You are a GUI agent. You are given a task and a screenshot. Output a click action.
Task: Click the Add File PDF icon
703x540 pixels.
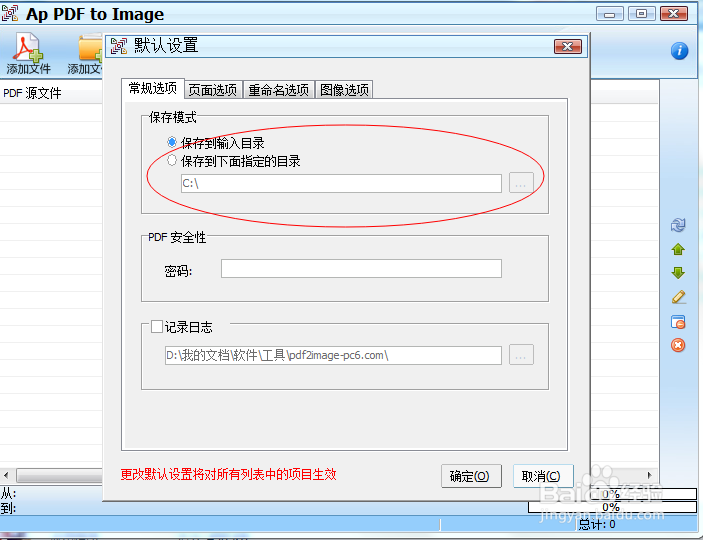coord(28,47)
